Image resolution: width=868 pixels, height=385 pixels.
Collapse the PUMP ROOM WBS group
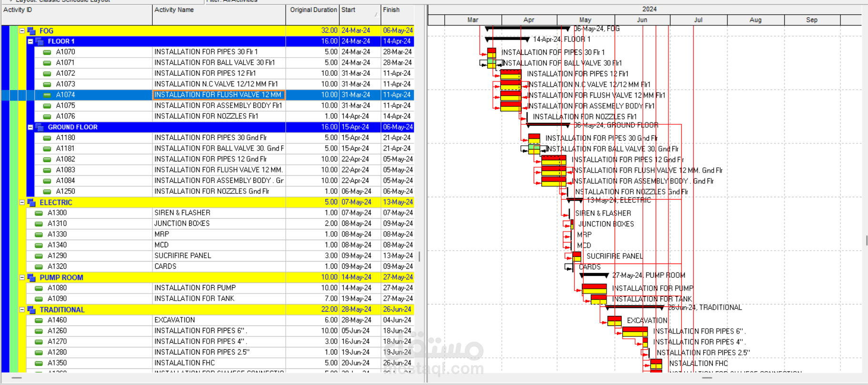coord(22,277)
